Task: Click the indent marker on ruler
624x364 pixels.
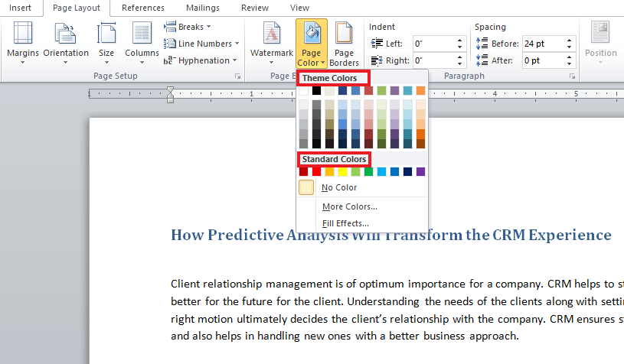Action: pyautogui.click(x=170, y=95)
